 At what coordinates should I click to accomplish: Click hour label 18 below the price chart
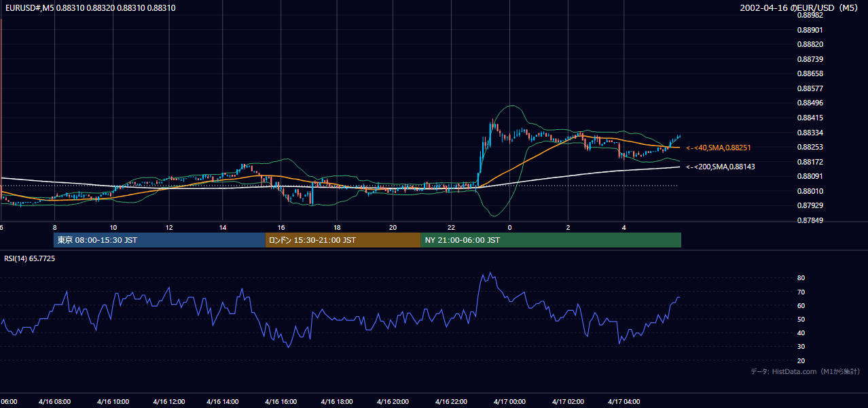337,227
